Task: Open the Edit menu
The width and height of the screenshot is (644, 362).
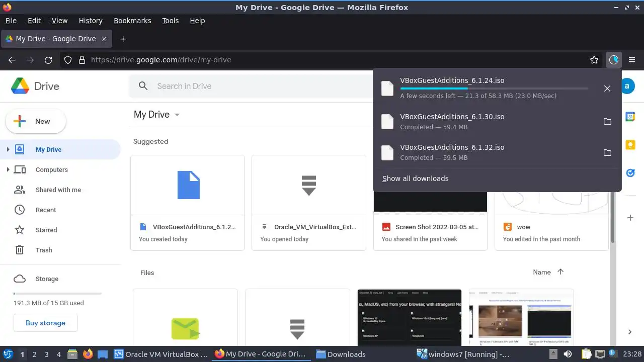Action: pos(34,21)
